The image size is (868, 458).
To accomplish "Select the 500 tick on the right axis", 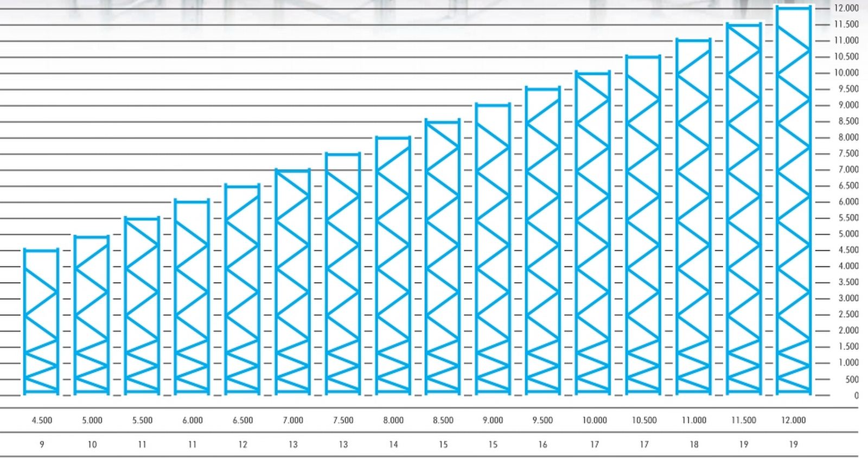I will tap(852, 379).
